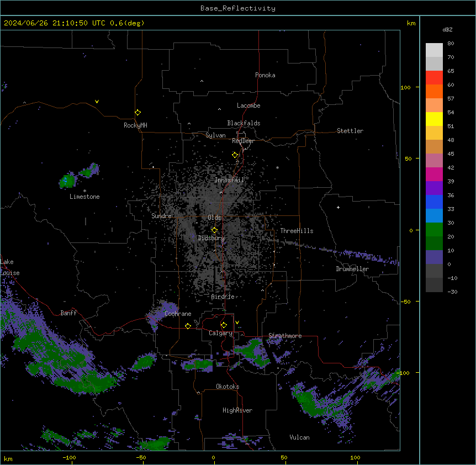
Task: Click the km unit label at bottom left
Action: point(8,459)
